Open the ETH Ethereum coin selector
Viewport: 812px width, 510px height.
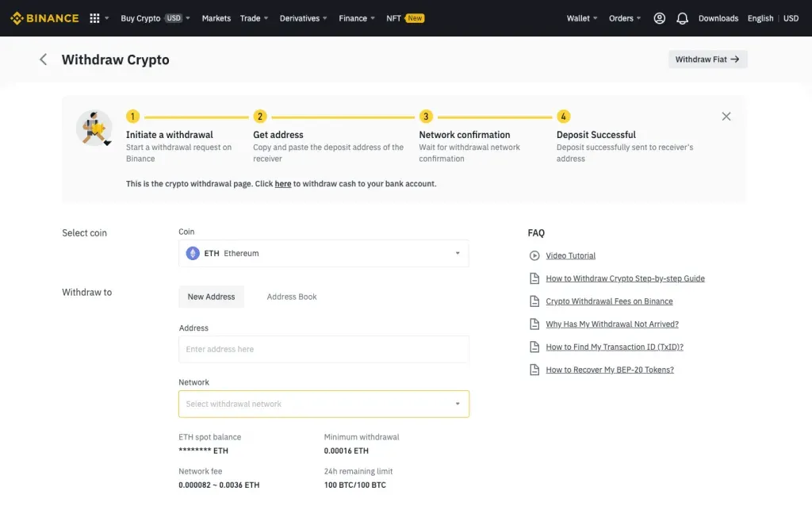324,253
